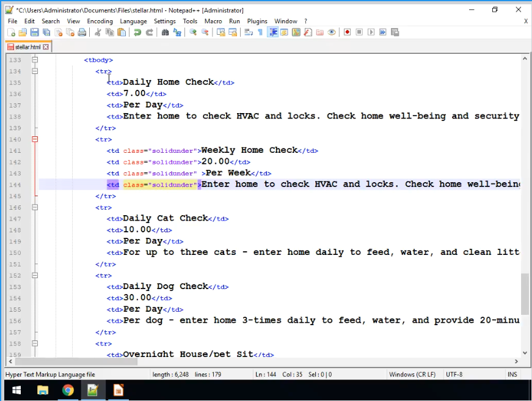Click the horizontal scrollbar thumb
The height and width of the screenshot is (401, 532).
pyautogui.click(x=75, y=361)
